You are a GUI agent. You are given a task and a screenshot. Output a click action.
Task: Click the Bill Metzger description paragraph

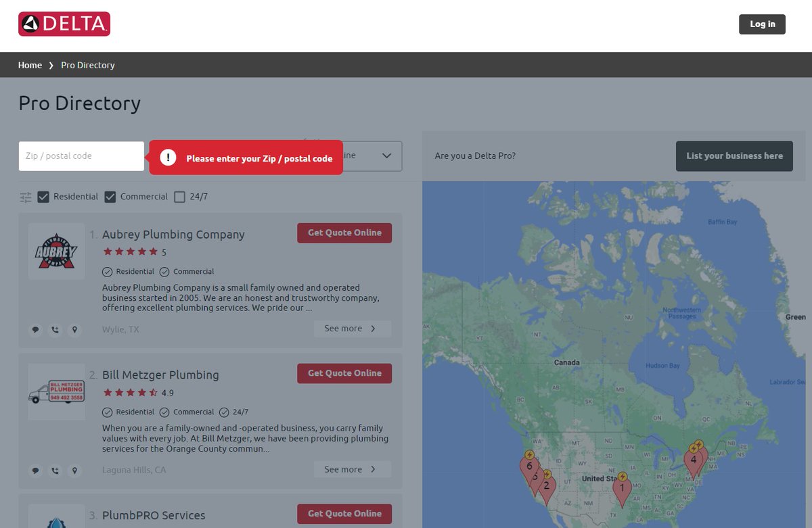[x=245, y=439]
